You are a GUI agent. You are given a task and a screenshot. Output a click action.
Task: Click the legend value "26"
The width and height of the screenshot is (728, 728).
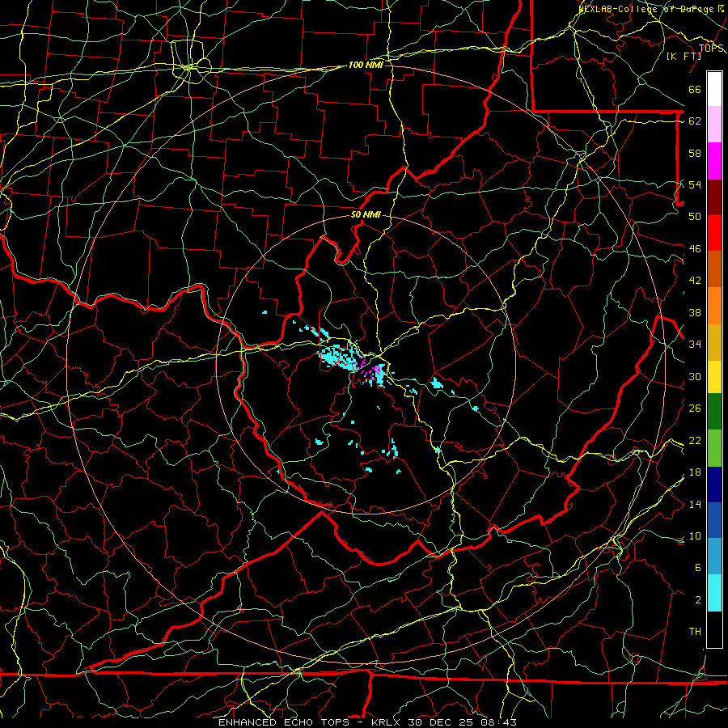tap(695, 408)
